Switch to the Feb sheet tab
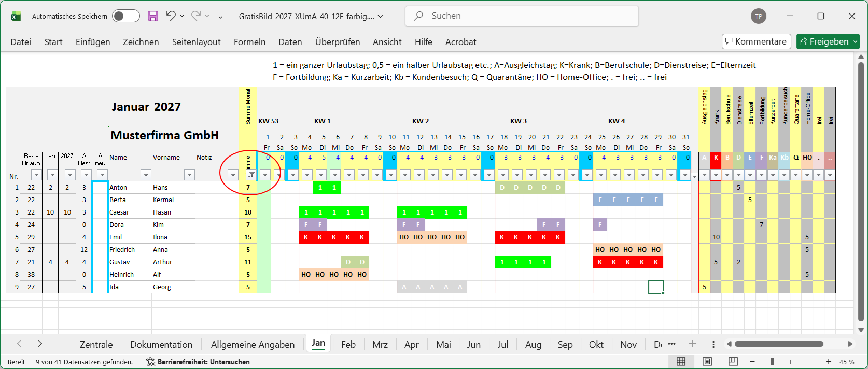Screen dimensions: 868x369 pos(348,345)
